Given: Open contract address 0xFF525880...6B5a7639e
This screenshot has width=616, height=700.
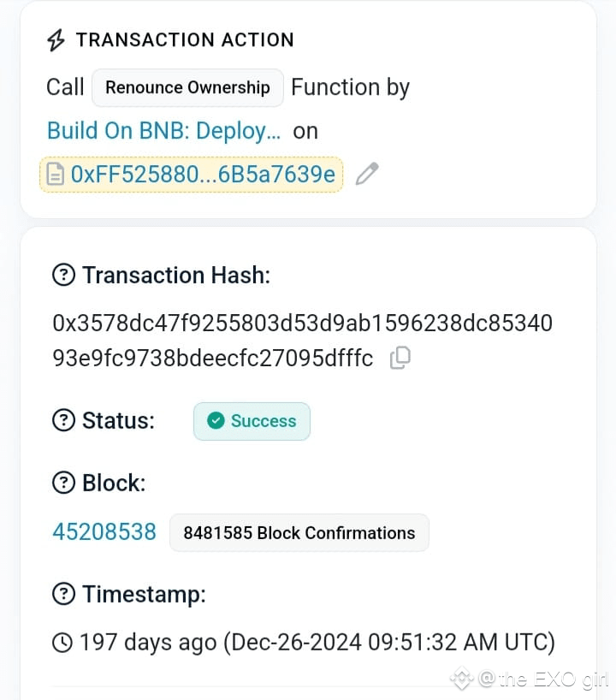Looking at the screenshot, I should point(203,174).
